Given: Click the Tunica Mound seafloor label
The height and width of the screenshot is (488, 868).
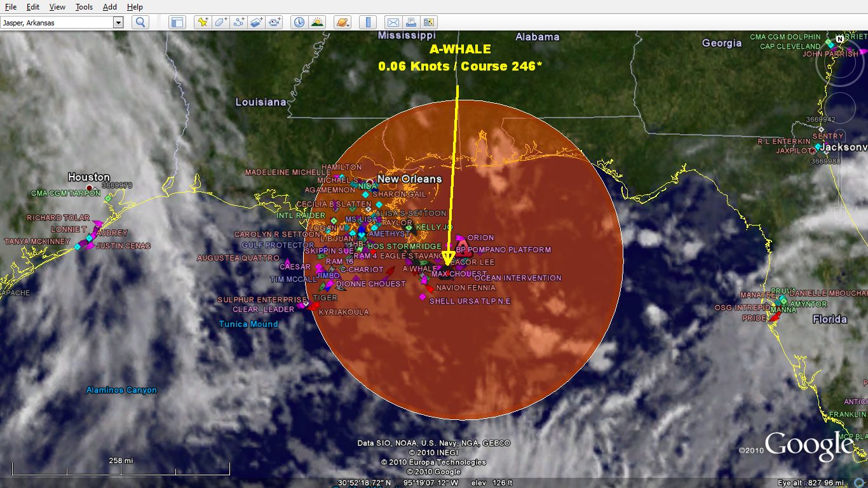Looking at the screenshot, I should point(248,324).
